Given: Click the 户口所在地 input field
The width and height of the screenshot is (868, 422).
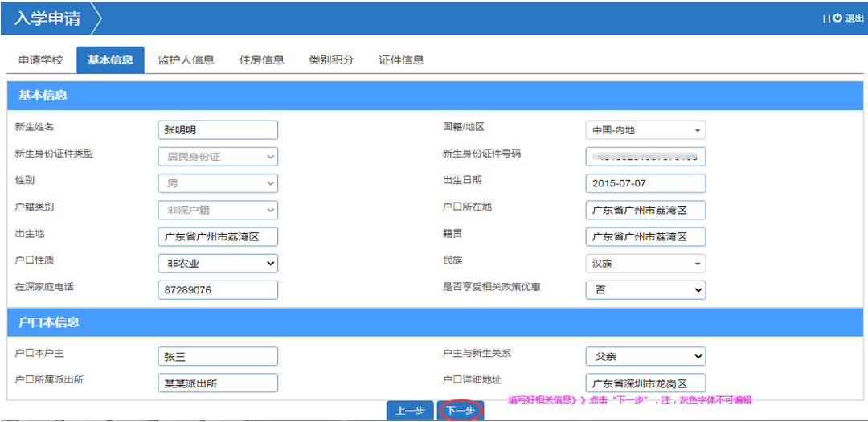Looking at the screenshot, I should coord(645,210).
